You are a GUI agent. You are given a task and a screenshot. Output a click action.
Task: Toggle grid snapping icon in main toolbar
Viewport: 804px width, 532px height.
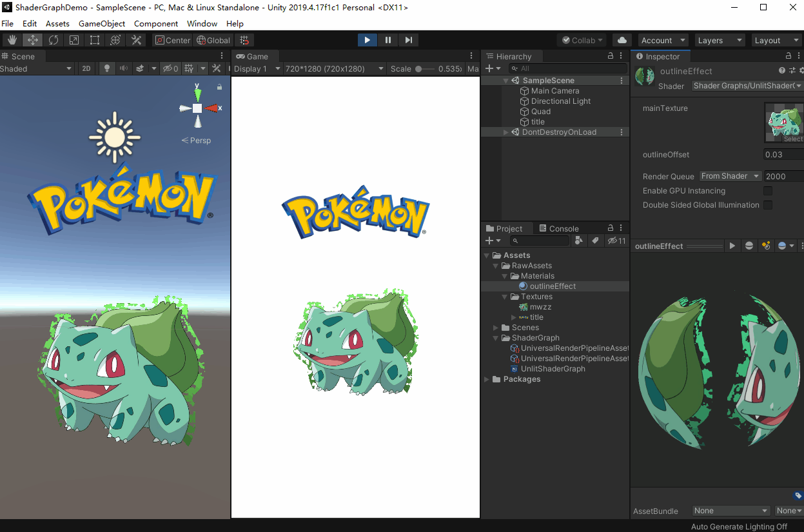click(x=244, y=40)
